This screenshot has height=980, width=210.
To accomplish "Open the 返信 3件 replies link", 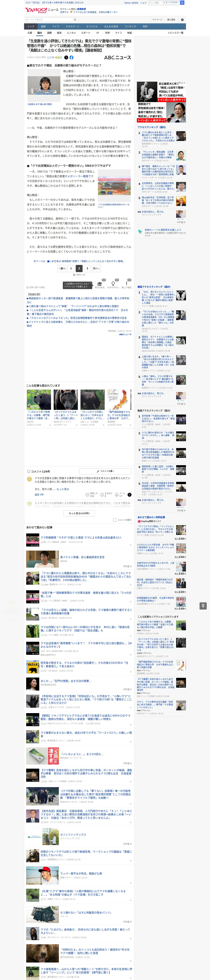I will (x=39, y=495).
